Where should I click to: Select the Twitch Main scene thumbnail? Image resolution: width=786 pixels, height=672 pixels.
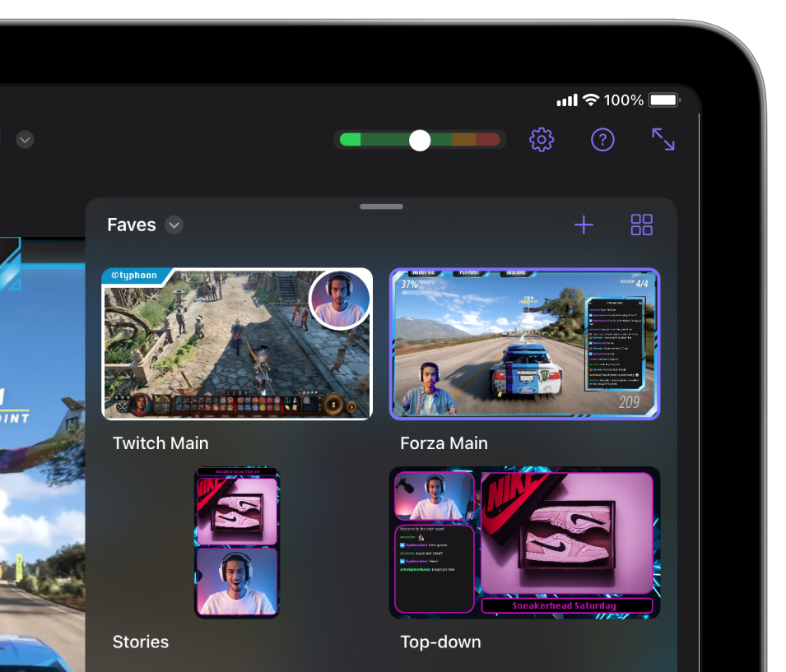pyautogui.click(x=236, y=344)
